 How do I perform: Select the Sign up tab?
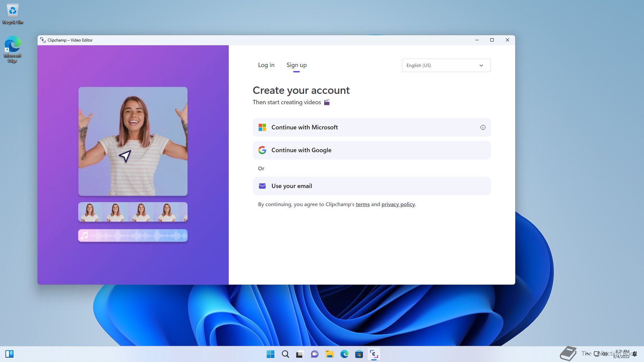297,65
